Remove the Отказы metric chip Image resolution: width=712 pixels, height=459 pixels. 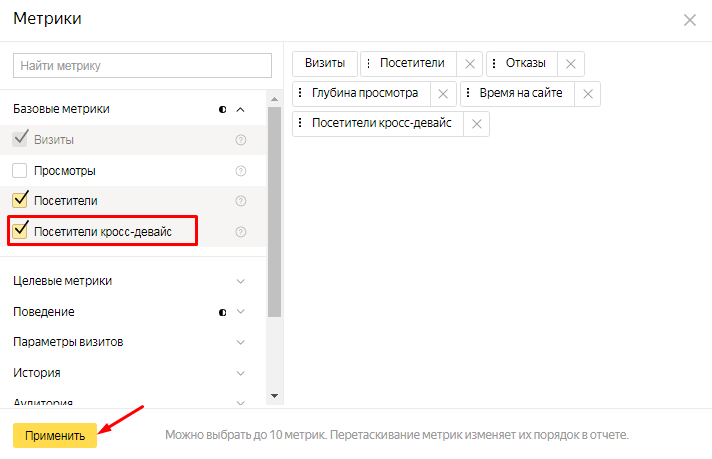pos(571,64)
